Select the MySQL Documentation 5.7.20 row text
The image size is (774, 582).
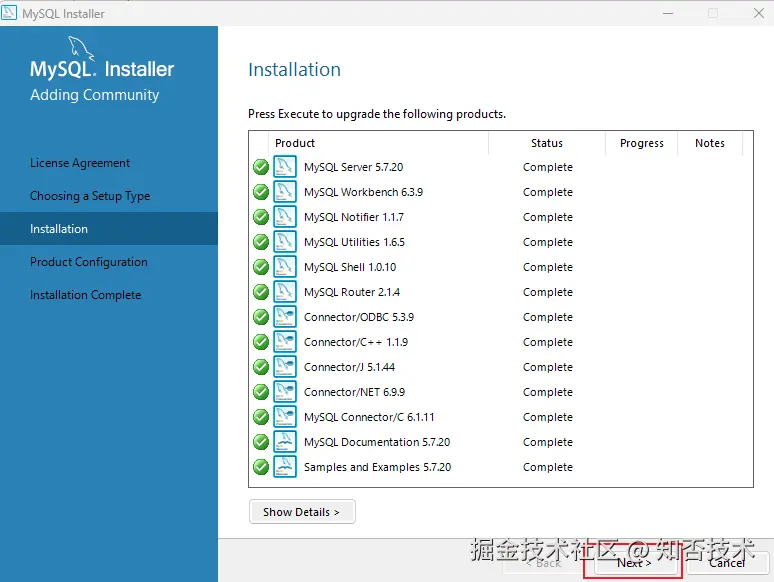tap(377, 442)
